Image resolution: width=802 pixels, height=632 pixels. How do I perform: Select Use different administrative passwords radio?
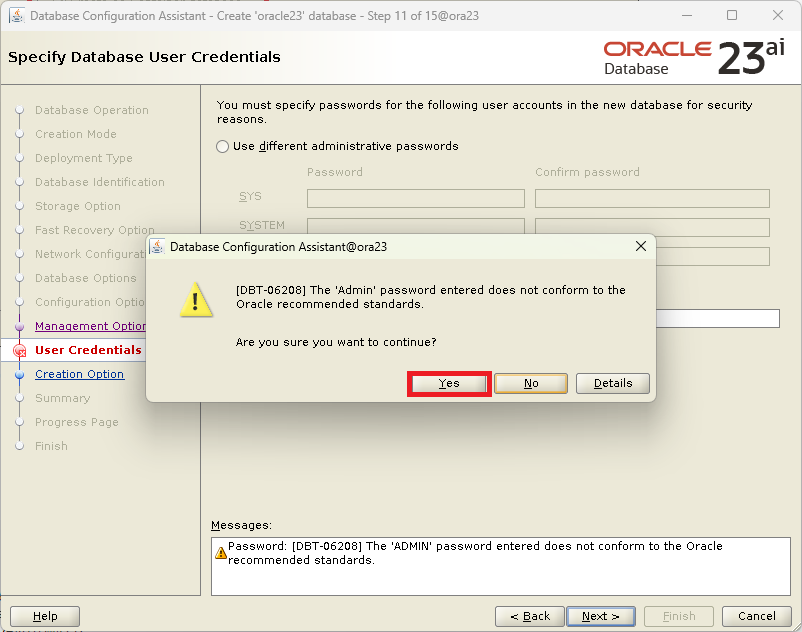pyautogui.click(x=222, y=147)
